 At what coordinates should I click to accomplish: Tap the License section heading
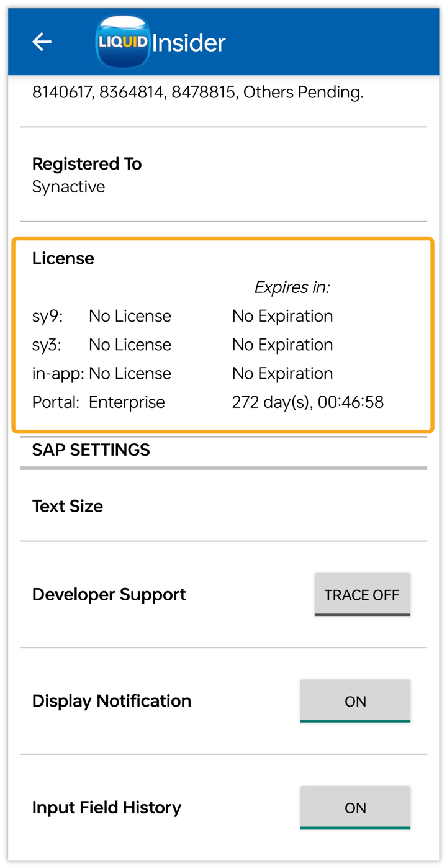click(x=63, y=258)
